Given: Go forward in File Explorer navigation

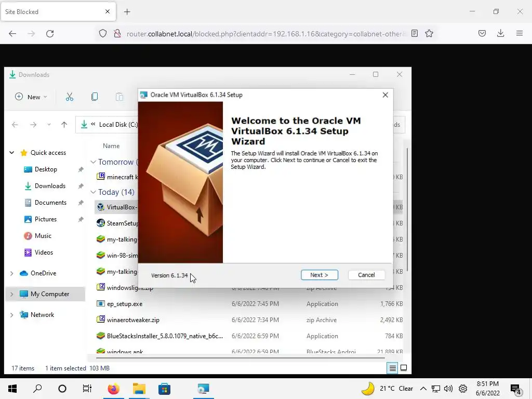Looking at the screenshot, I should [33, 125].
